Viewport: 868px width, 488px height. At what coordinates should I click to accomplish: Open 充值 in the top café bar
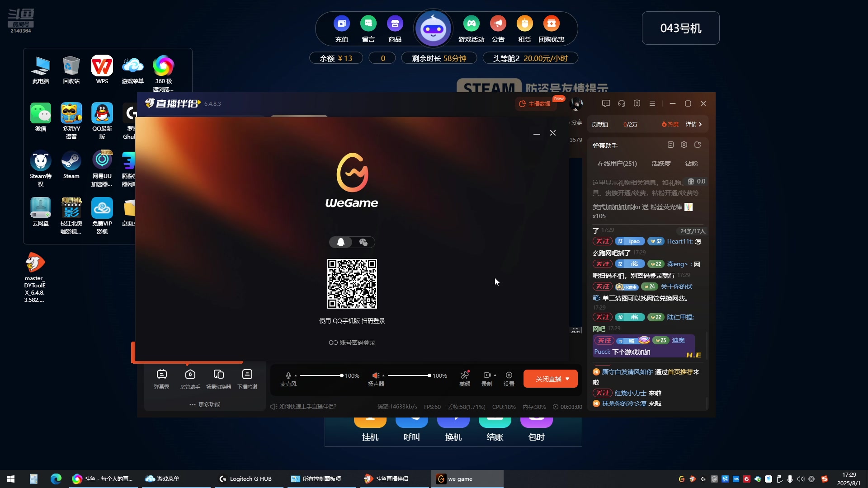click(x=342, y=29)
